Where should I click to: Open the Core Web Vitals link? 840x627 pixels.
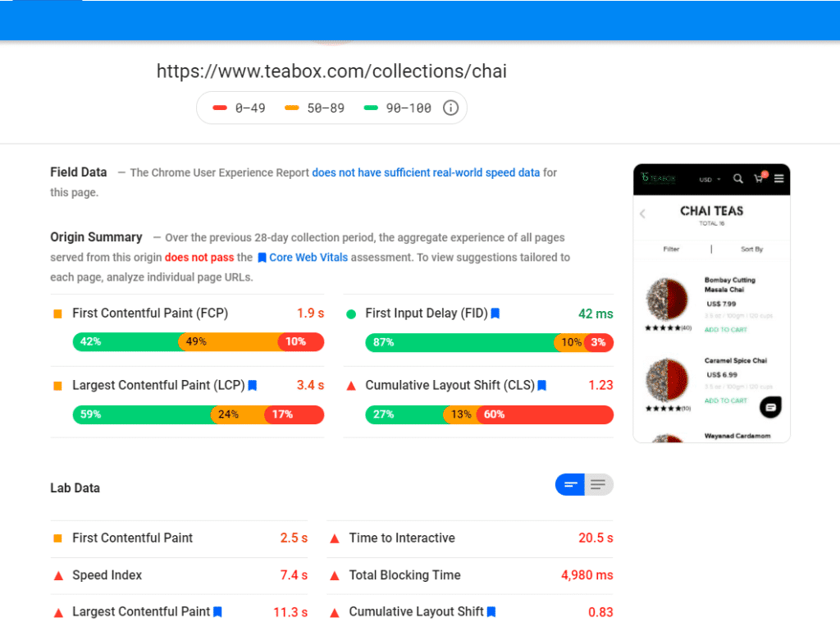[308, 258]
